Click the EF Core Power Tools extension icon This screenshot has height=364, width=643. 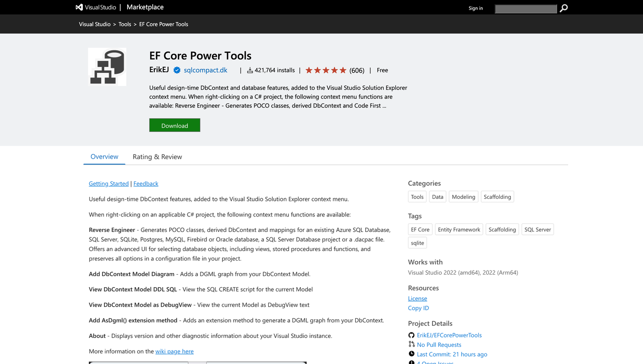point(107,67)
